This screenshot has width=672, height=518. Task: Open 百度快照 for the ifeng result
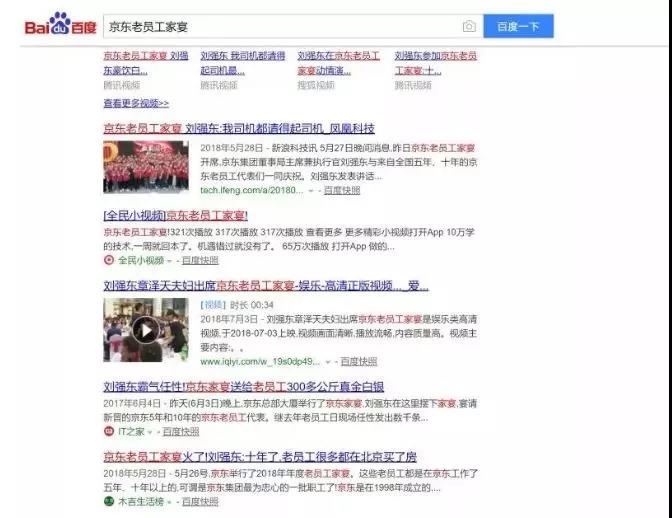342,190
